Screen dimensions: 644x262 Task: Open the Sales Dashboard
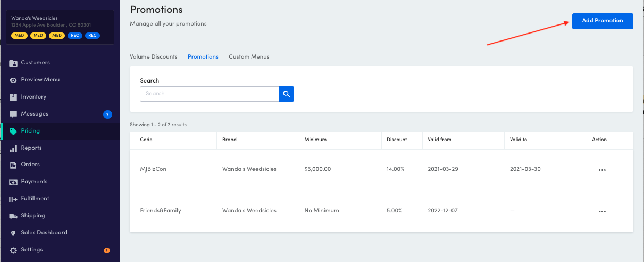(44, 233)
